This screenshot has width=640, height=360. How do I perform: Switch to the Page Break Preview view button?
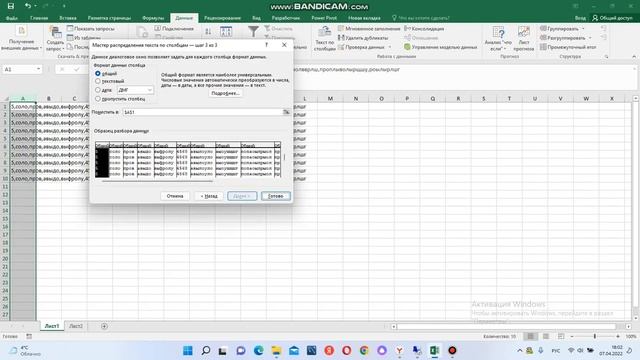(561, 336)
